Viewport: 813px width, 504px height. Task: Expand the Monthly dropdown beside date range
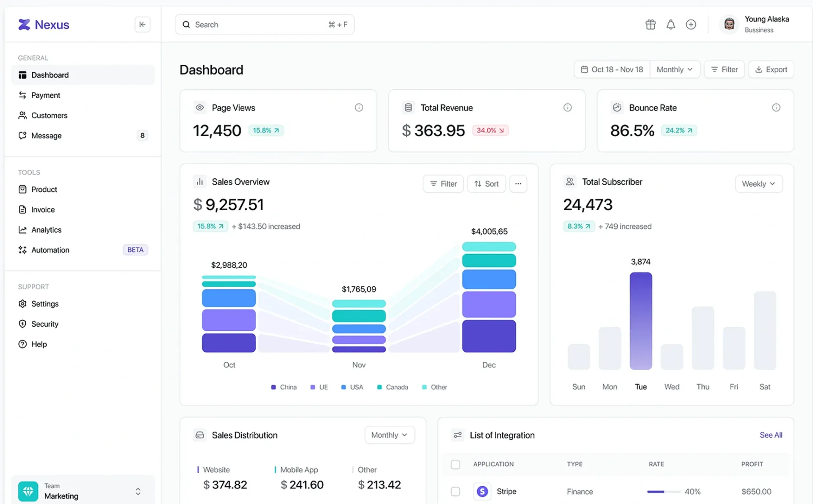675,69
